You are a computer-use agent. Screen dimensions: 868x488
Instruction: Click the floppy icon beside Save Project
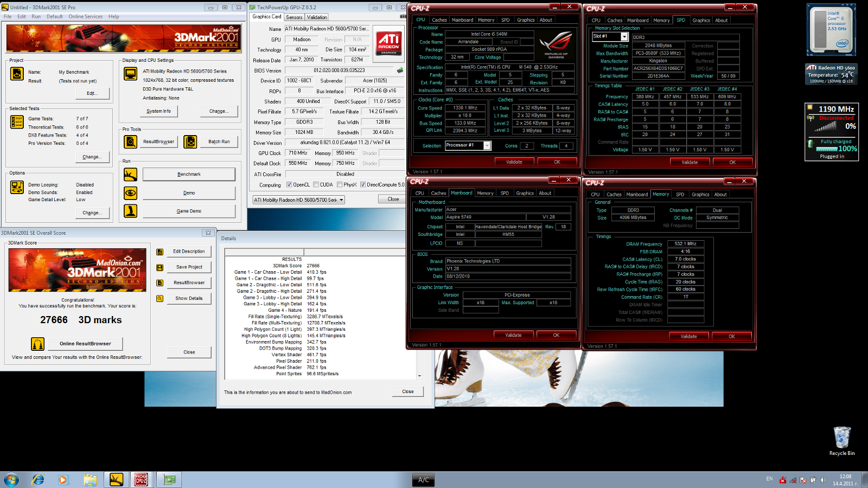tap(160, 267)
